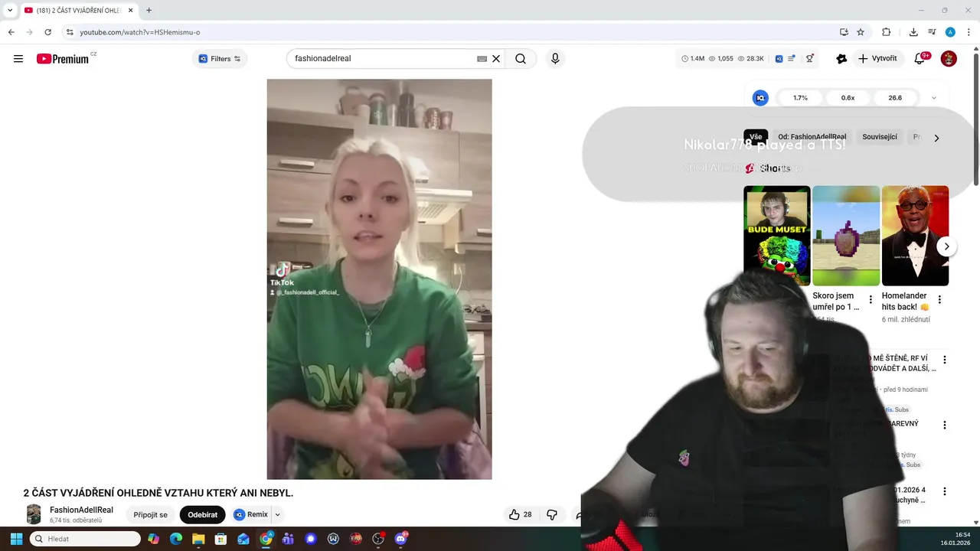Click the 1.7% vidIQ stat pill
This screenshot has height=551, width=980.
[800, 98]
